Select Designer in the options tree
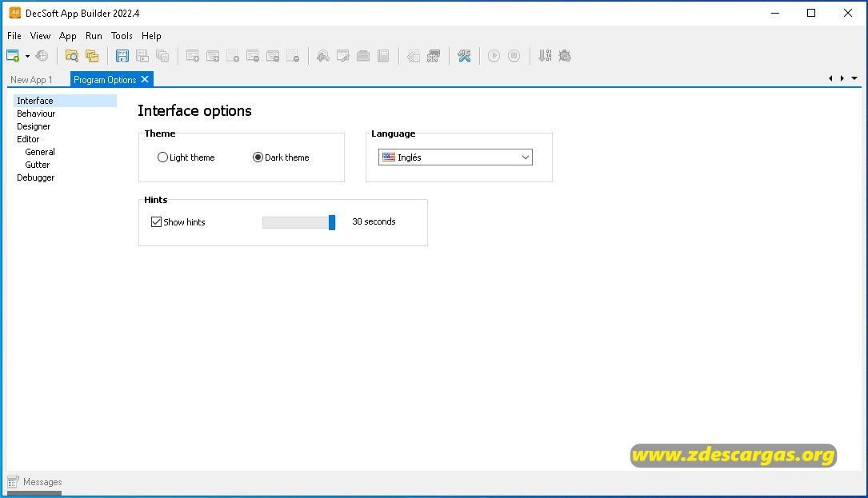 [34, 126]
